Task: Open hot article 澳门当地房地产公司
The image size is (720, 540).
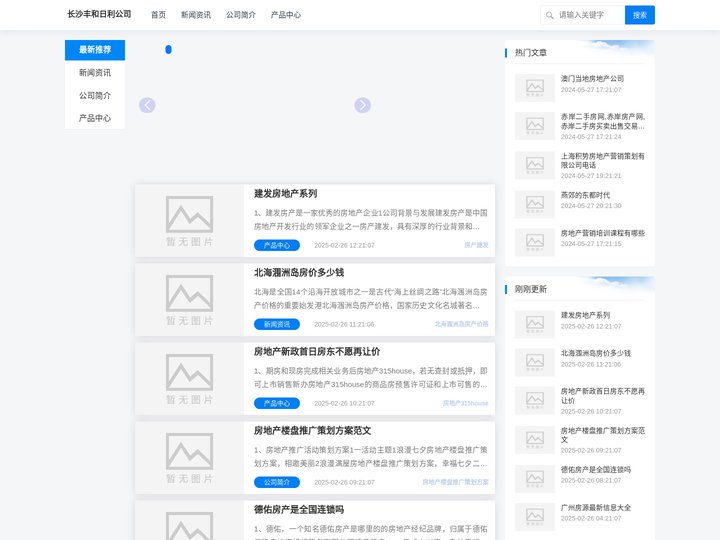Action: click(x=592, y=79)
